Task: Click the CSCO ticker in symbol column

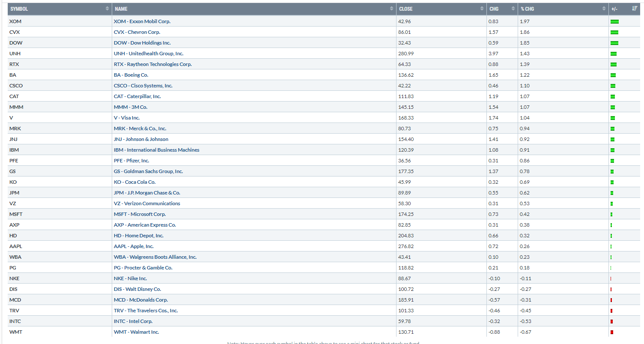Action: tap(16, 86)
